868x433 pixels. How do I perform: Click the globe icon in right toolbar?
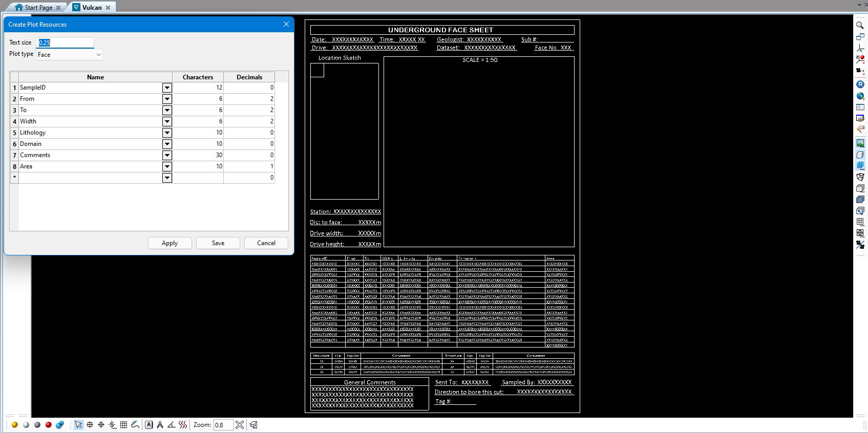click(x=860, y=96)
